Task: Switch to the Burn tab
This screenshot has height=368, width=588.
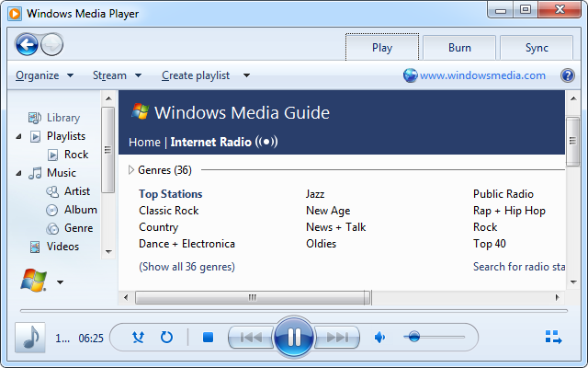Action: pyautogui.click(x=459, y=48)
